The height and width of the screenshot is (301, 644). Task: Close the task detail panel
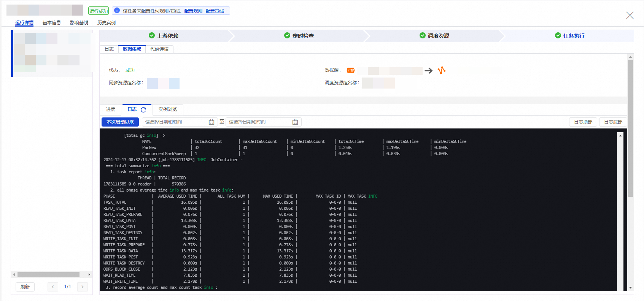630,15
